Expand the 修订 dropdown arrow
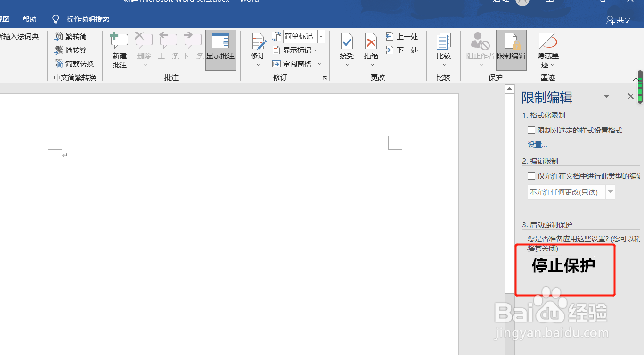This screenshot has width=644, height=355. tap(258, 65)
